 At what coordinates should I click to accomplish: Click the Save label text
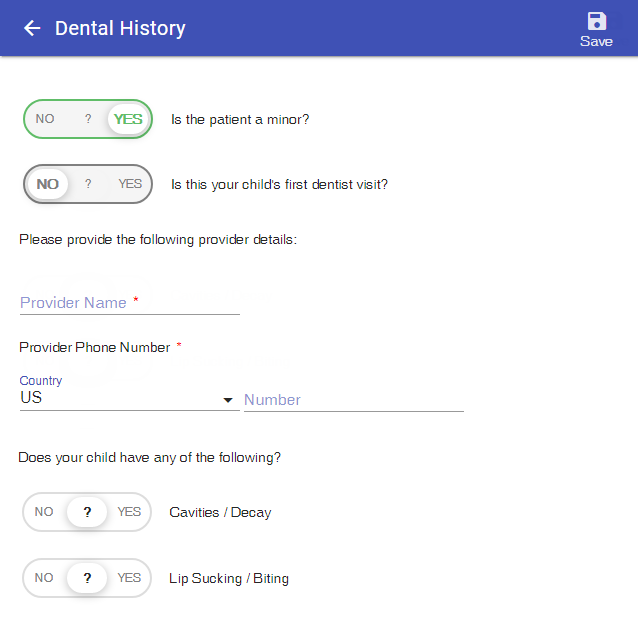596,42
